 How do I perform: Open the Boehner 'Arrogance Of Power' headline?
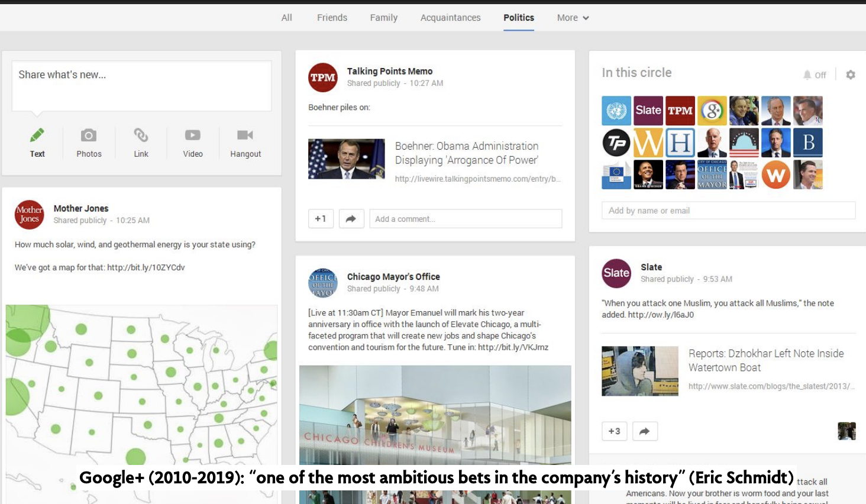click(467, 153)
